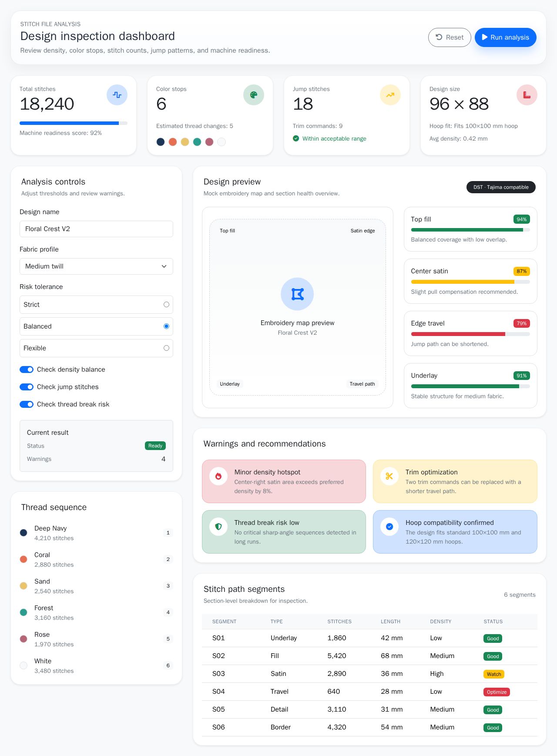
Task: Start Run analysis
Action: click(x=506, y=37)
